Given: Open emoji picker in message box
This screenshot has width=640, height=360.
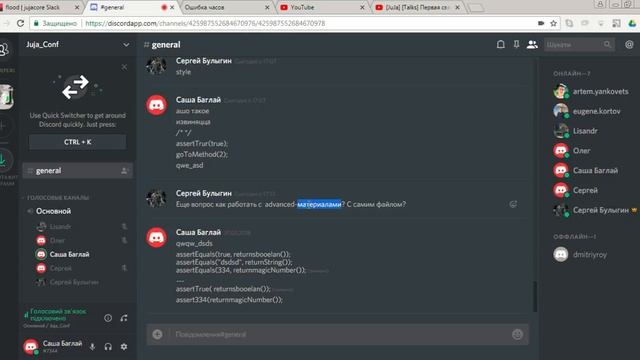Looking at the screenshot, I should pyautogui.click(x=517, y=334).
